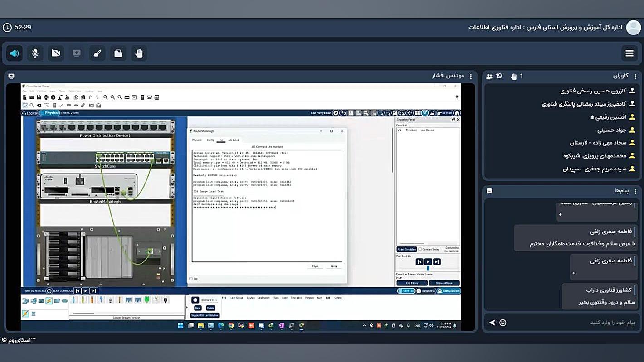
Task: Select the whiteboard brush tool
Action: tap(97, 53)
